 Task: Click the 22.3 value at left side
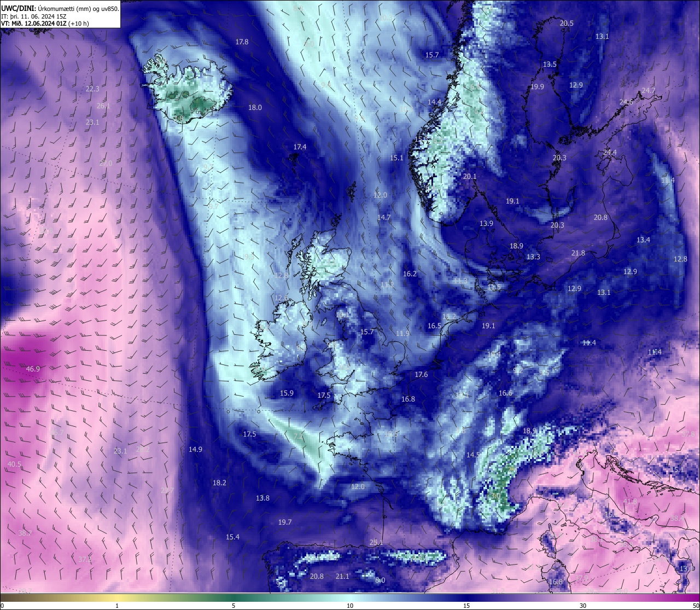pos(92,89)
